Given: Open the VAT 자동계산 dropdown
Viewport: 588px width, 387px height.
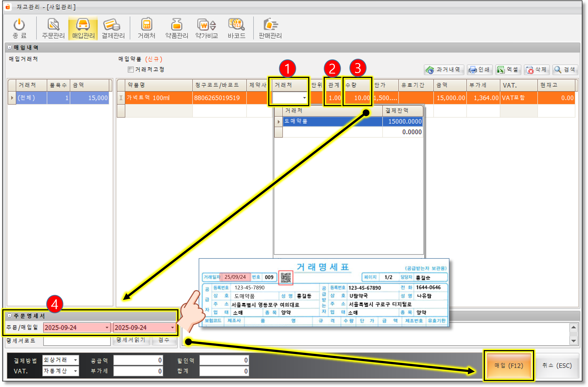Looking at the screenshot, I should tap(75, 371).
